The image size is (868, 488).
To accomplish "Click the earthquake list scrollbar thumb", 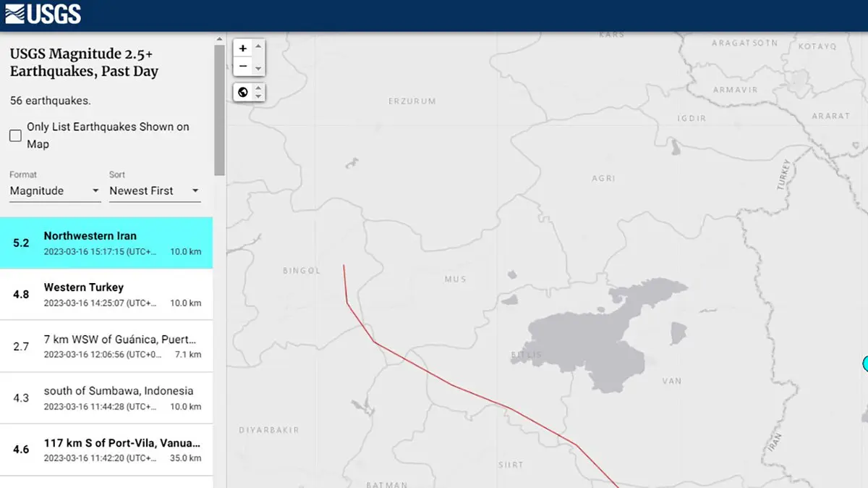I will pos(219,109).
